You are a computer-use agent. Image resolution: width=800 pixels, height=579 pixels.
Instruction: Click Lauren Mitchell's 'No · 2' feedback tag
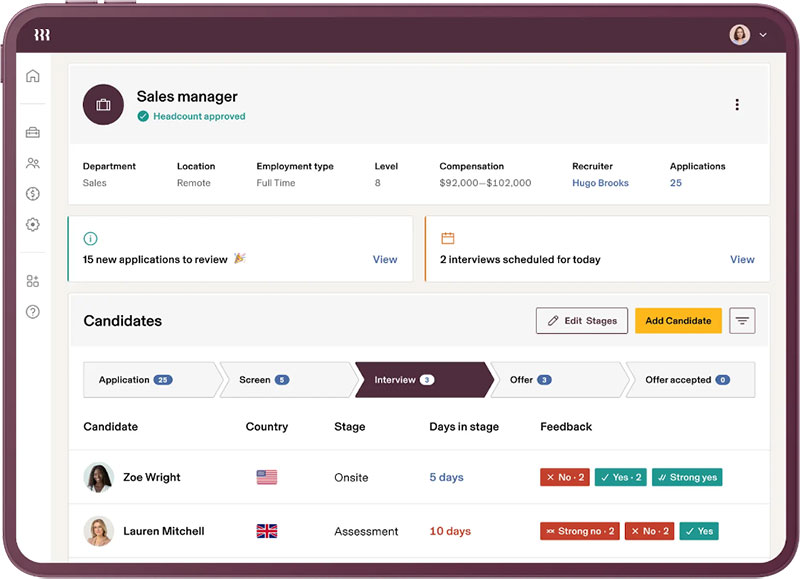tap(649, 531)
